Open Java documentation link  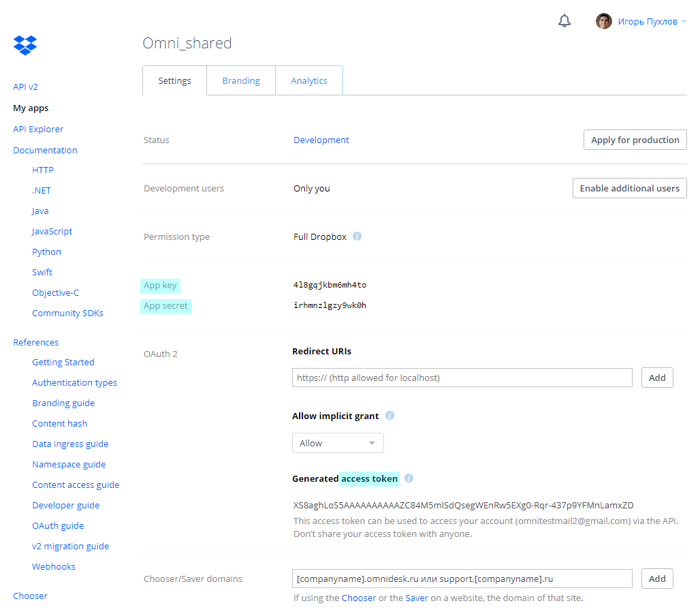coord(40,211)
